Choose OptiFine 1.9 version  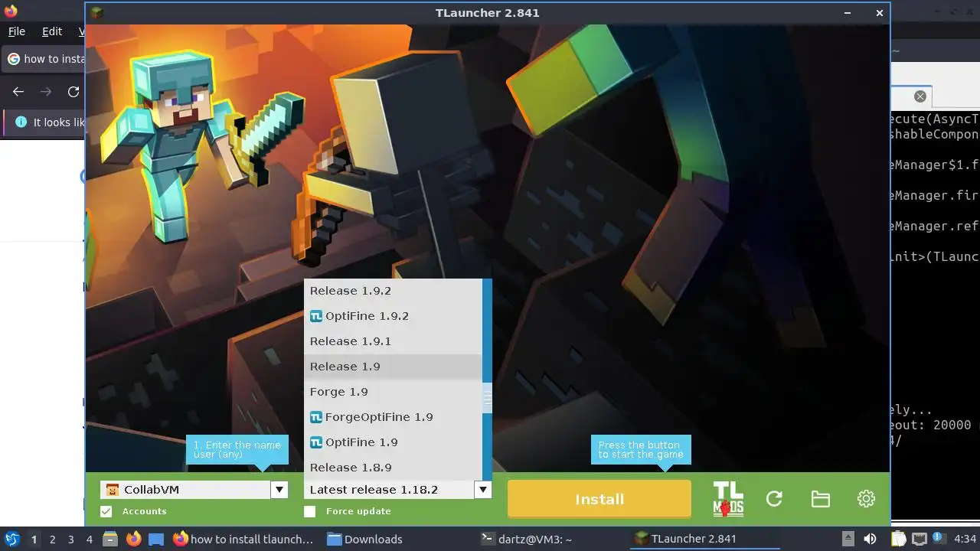393,442
